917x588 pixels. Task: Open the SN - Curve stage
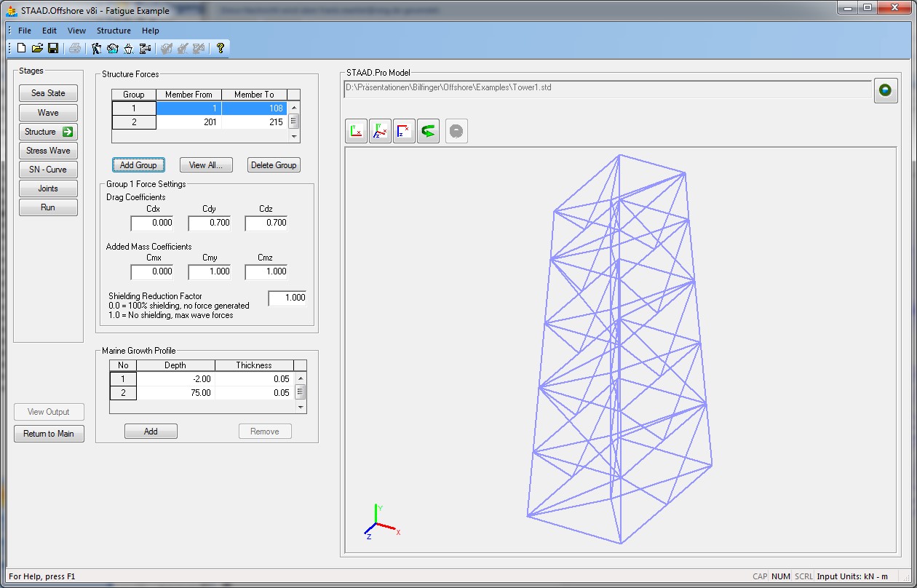point(48,170)
